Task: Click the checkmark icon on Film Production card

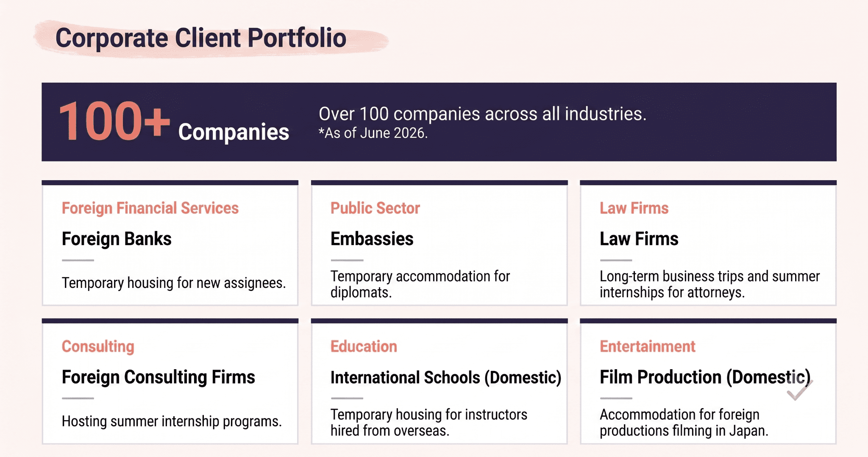Action: 799,390
